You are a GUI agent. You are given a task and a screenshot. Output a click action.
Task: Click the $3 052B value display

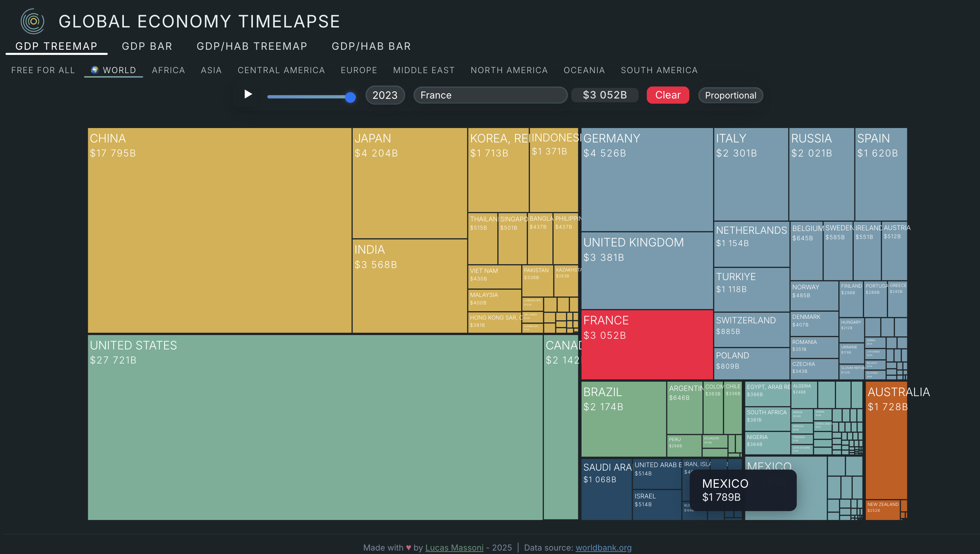605,95
